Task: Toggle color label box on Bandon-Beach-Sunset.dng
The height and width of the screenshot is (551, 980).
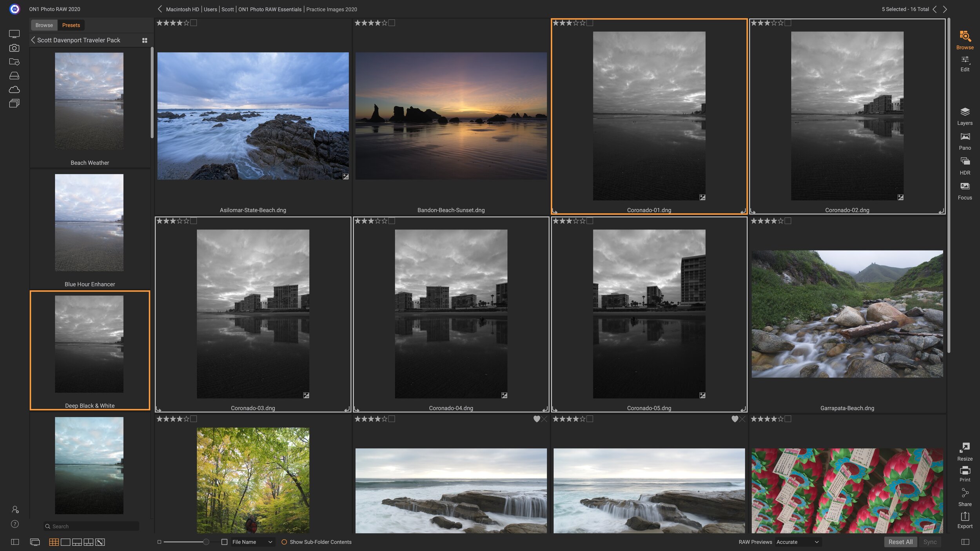Action: coord(392,23)
